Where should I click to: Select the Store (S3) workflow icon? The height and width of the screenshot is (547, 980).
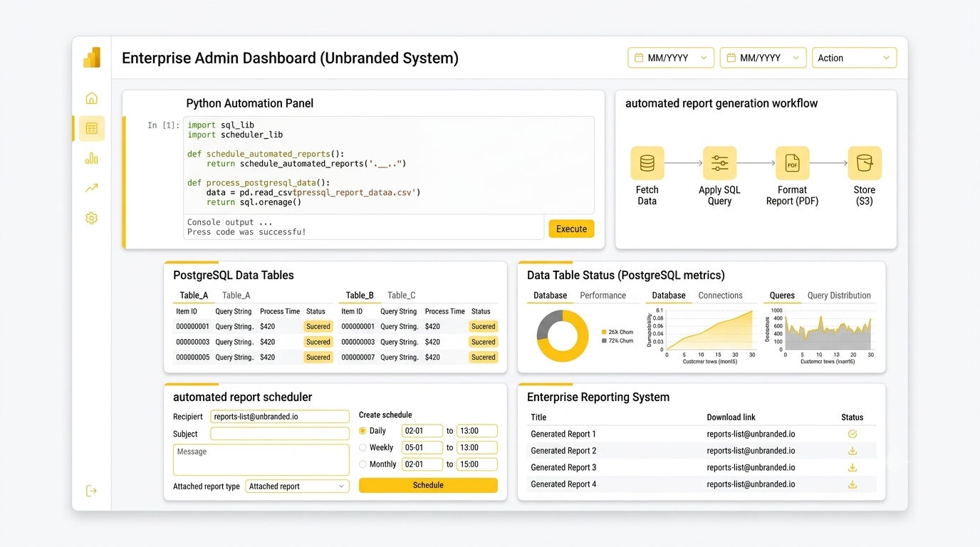(865, 163)
